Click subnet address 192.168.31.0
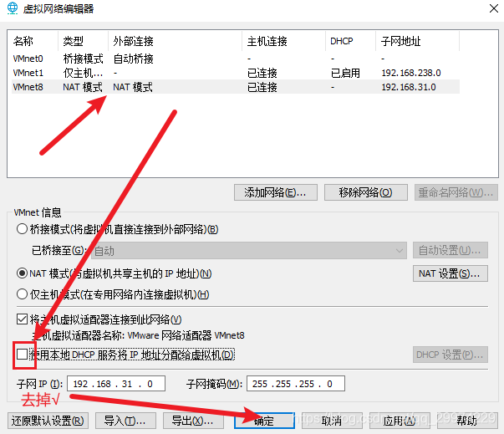 409,87
